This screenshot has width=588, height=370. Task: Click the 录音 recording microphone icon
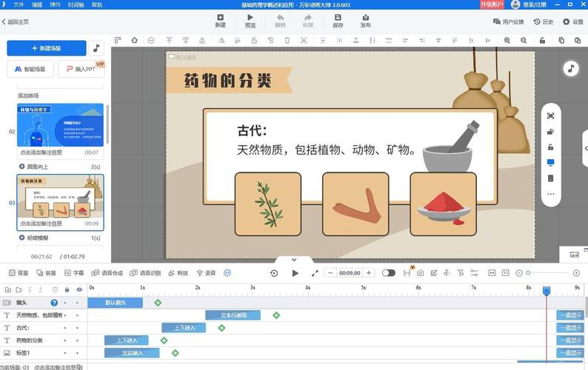(x=207, y=273)
